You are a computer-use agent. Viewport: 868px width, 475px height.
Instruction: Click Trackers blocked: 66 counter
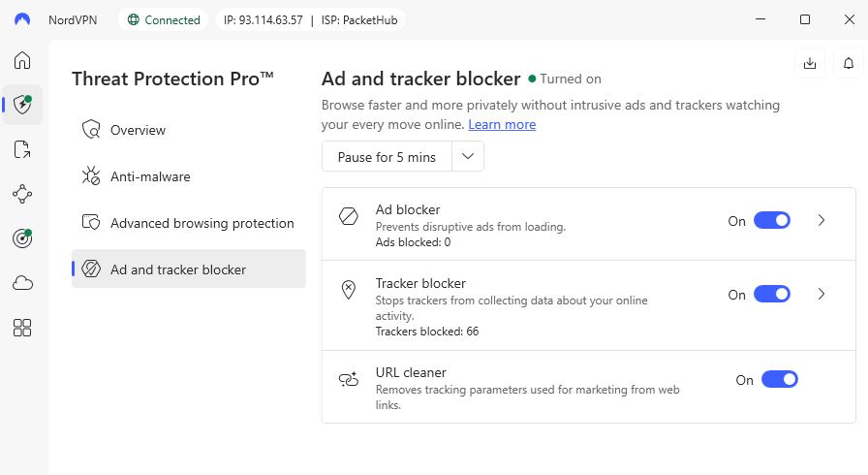[x=427, y=332]
